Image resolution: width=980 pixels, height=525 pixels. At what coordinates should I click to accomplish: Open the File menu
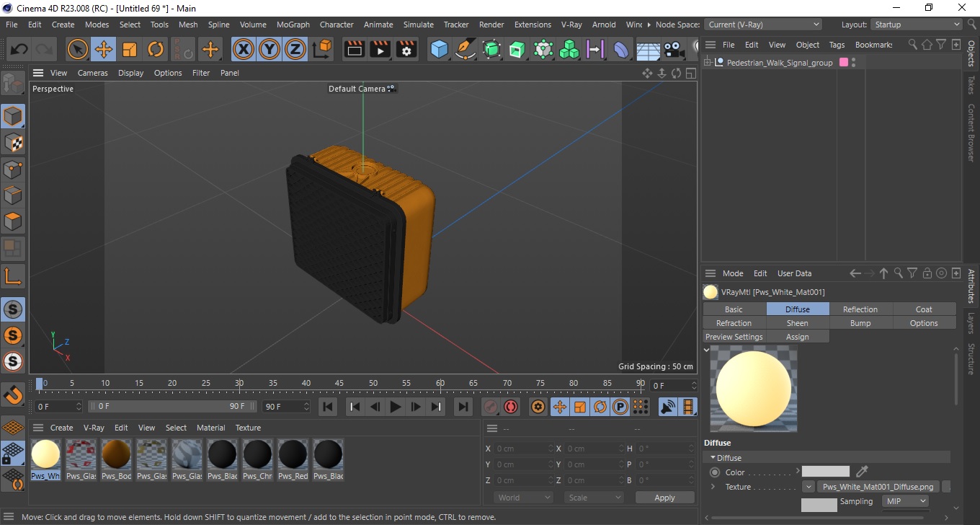[x=12, y=25]
